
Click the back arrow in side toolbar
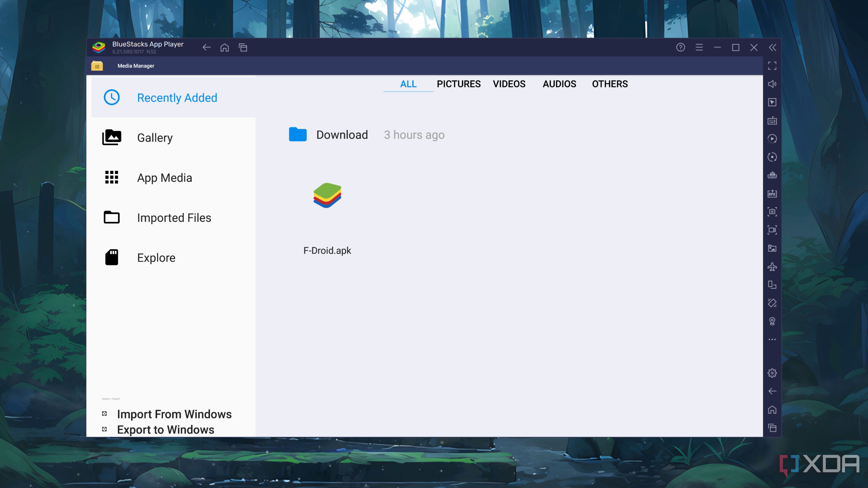[x=772, y=391]
